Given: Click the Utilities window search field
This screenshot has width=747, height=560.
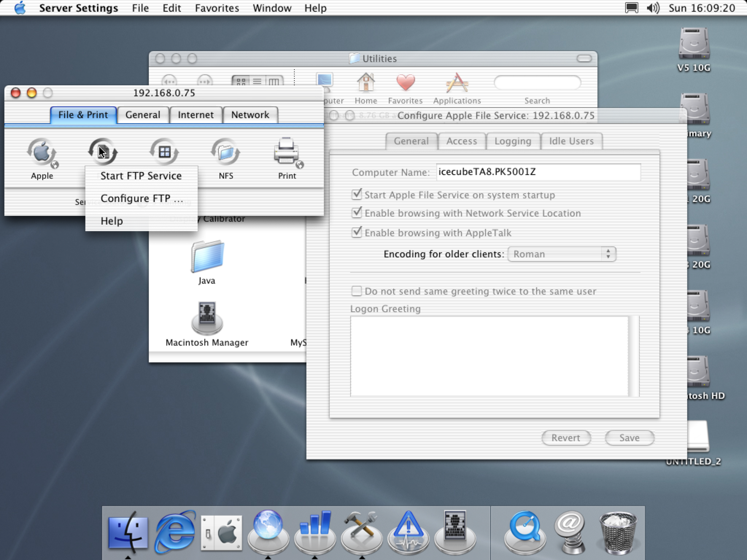Looking at the screenshot, I should [537, 83].
